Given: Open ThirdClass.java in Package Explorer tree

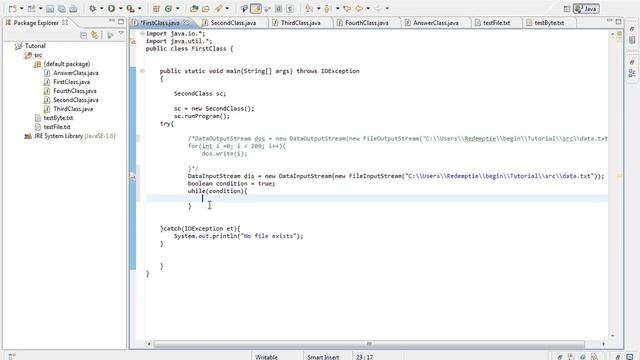Looking at the screenshot, I should click(73, 109).
